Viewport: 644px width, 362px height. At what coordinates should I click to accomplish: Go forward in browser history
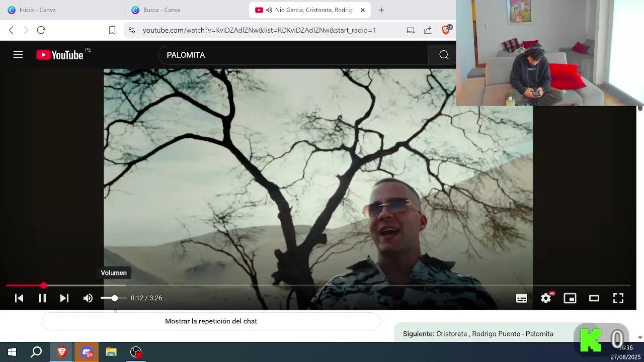tap(26, 30)
